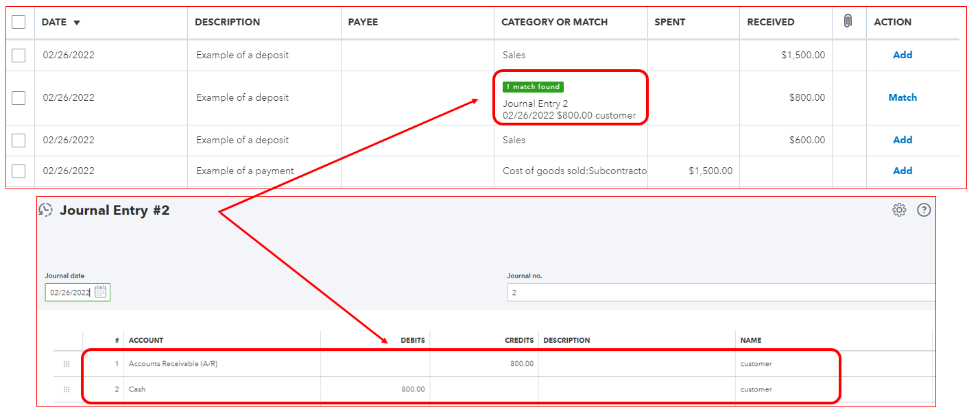Click the drag handle on the Accounts Receivable line
The width and height of the screenshot is (980, 414).
(x=67, y=364)
